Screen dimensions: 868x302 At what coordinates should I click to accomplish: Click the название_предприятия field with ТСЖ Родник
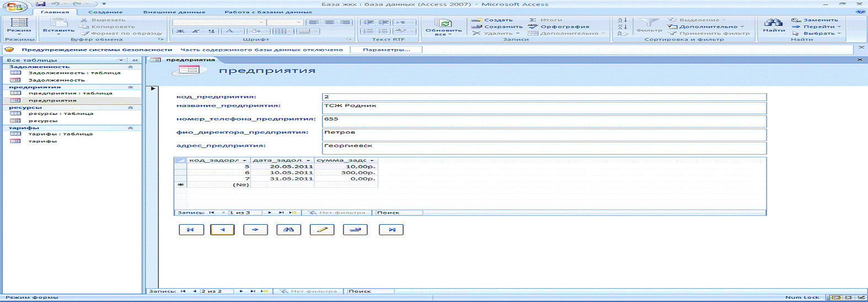pyautogui.click(x=544, y=108)
